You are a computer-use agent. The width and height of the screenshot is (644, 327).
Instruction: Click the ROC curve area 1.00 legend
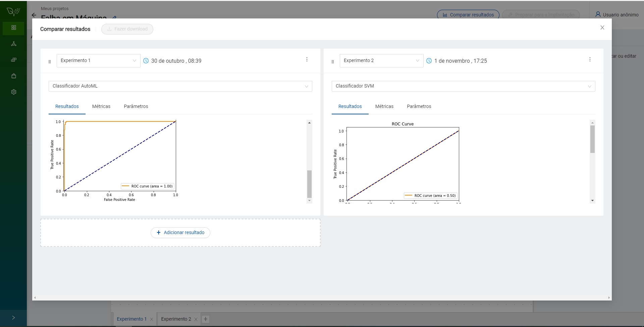pyautogui.click(x=148, y=186)
